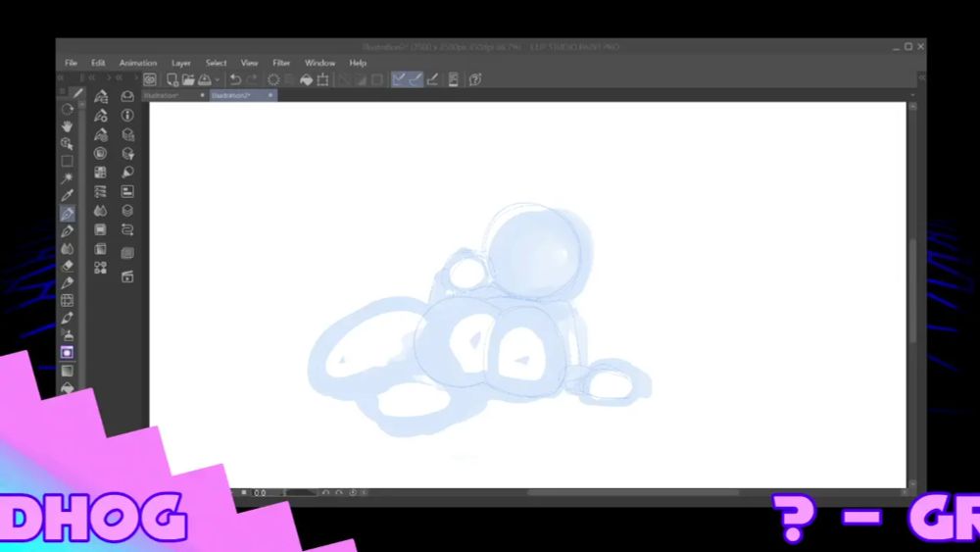Viewport: 980px width, 552px height.
Task: Select the Eraser tool
Action: (68, 266)
